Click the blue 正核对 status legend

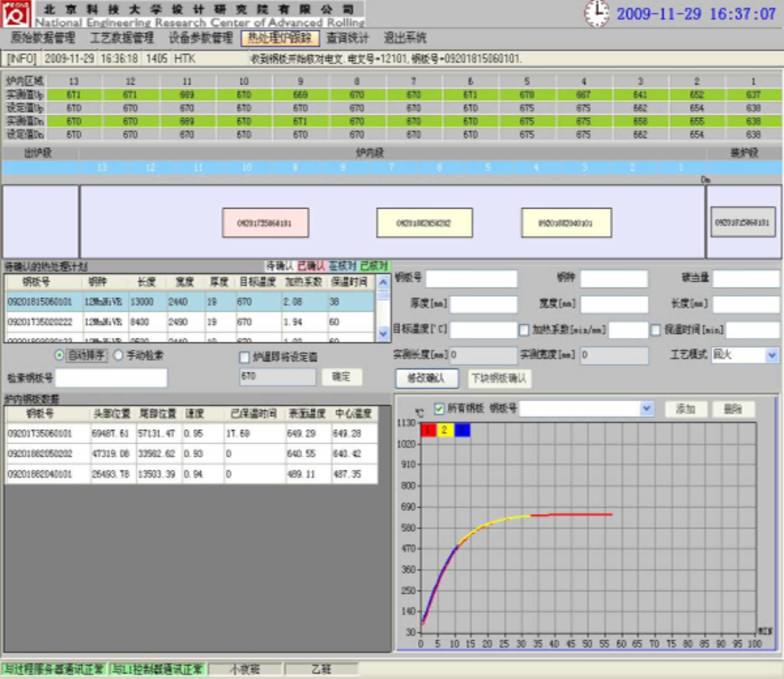(342, 266)
